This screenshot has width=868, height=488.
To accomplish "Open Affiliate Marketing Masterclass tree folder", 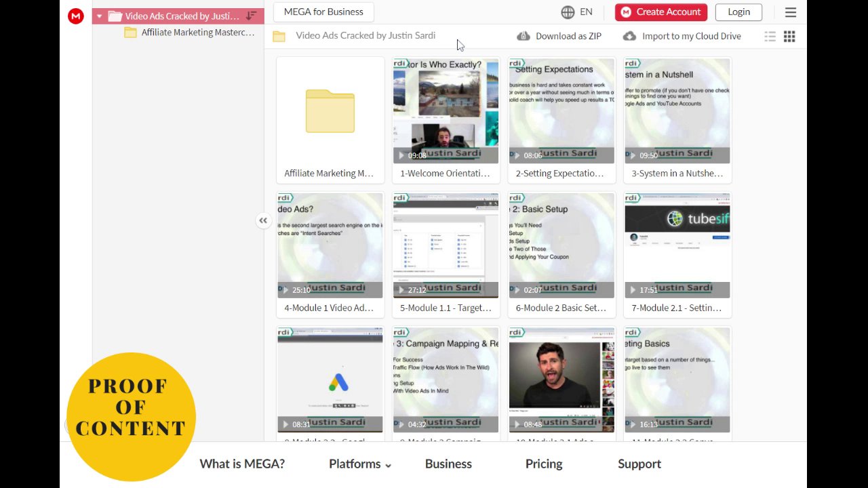I will click(x=189, y=33).
